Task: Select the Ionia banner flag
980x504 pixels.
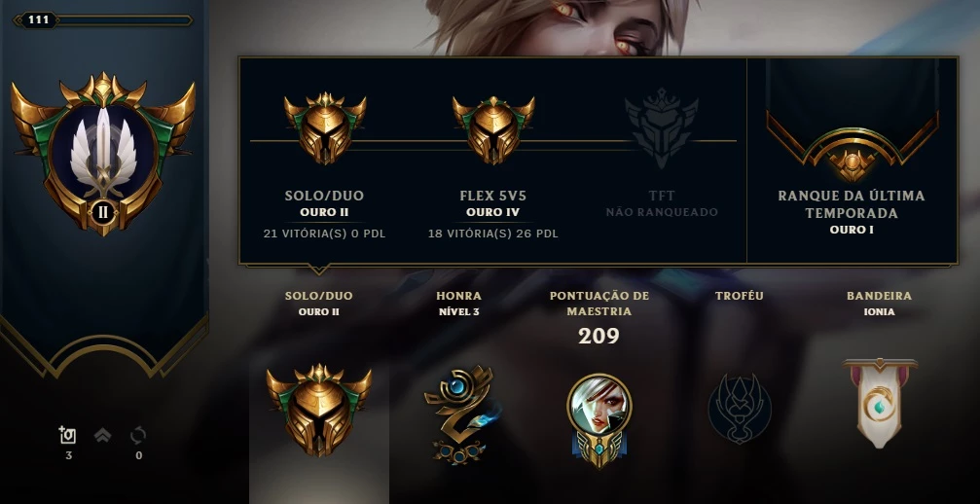Action: [880, 403]
